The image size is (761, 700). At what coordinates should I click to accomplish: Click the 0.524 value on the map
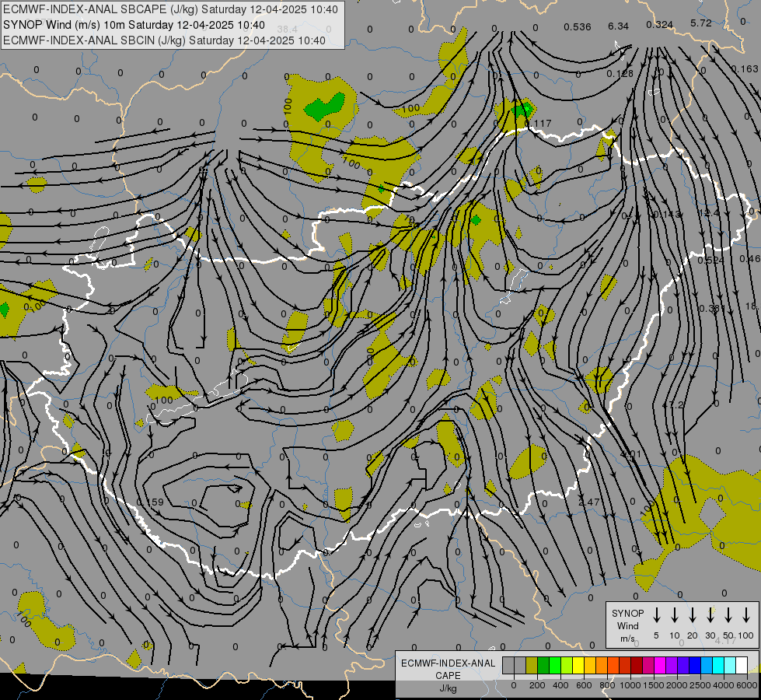(710, 261)
